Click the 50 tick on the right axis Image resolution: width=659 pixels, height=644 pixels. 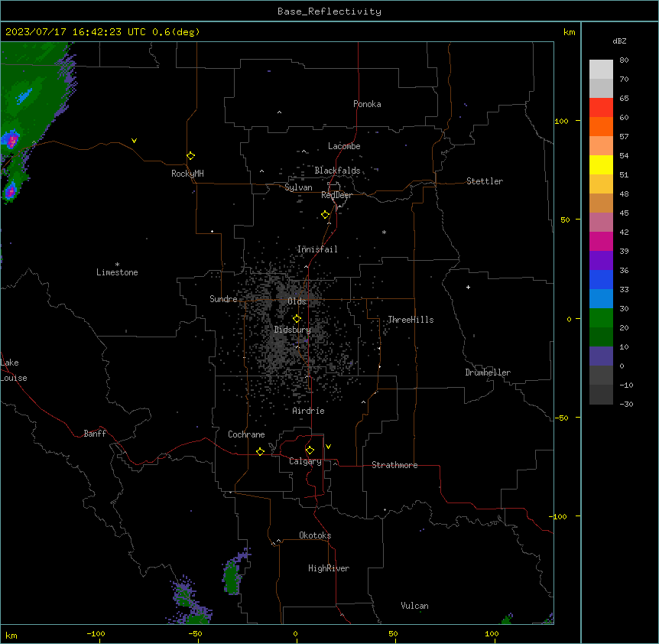point(565,220)
